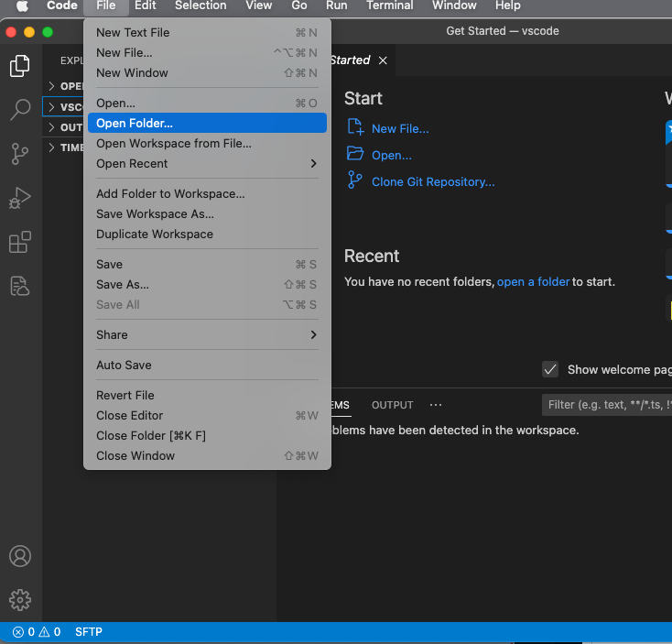Open the Search view in activity bar

[x=20, y=110]
